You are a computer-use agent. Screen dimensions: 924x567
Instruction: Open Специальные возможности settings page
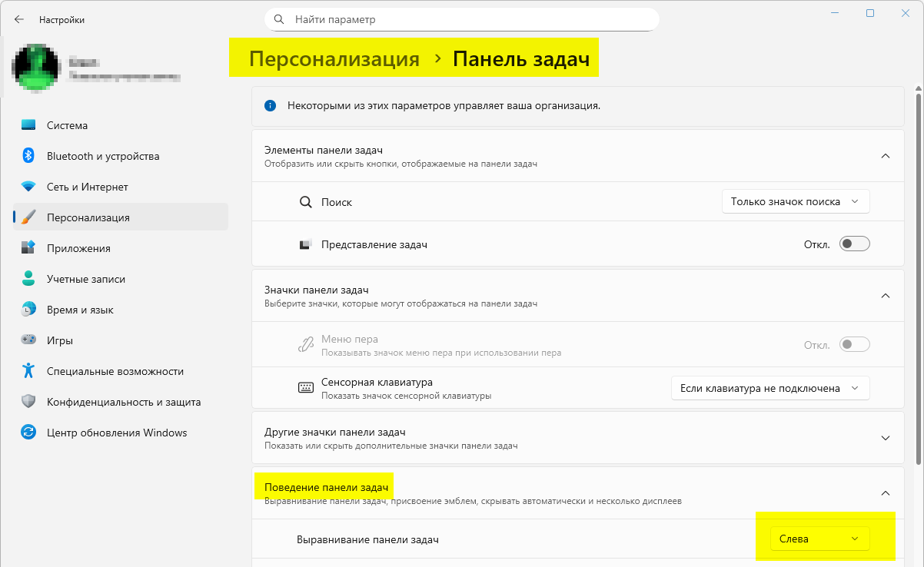[115, 371]
